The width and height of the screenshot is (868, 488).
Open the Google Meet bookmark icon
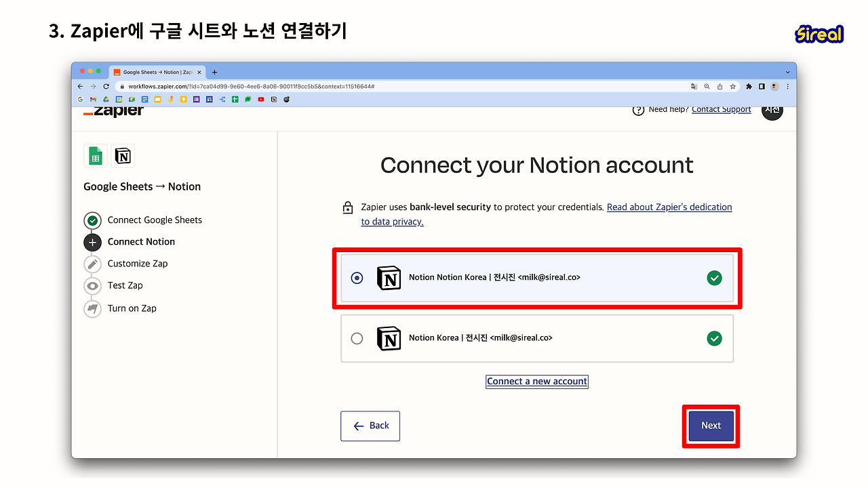(132, 99)
